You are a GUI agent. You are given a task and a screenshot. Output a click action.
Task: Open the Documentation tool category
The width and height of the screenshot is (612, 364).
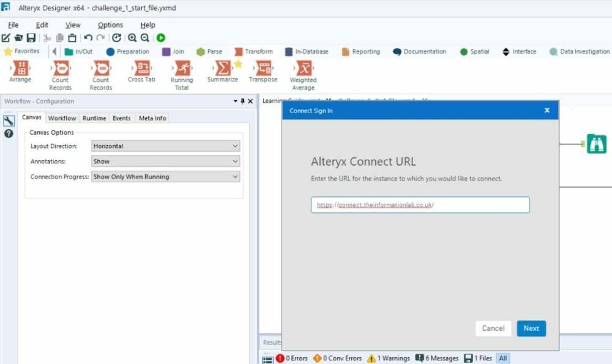click(420, 51)
